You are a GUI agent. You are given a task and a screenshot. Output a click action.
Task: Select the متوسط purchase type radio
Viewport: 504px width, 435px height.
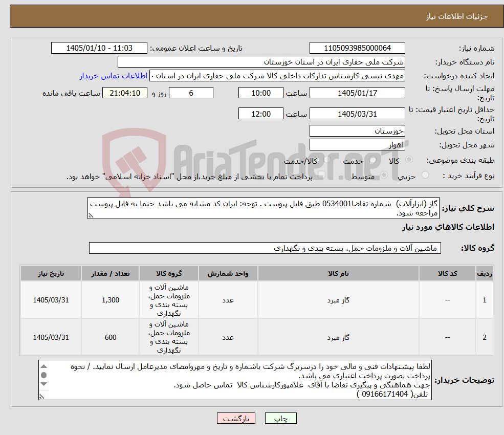tap(384, 175)
